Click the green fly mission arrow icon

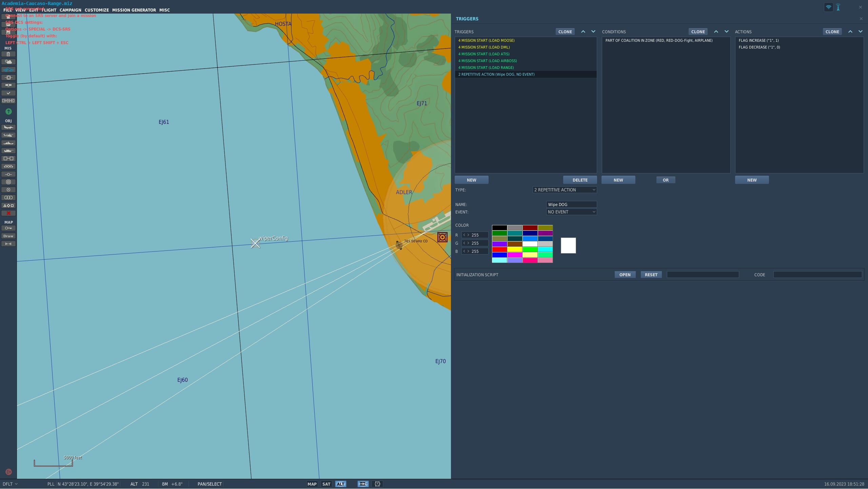pyautogui.click(x=8, y=112)
